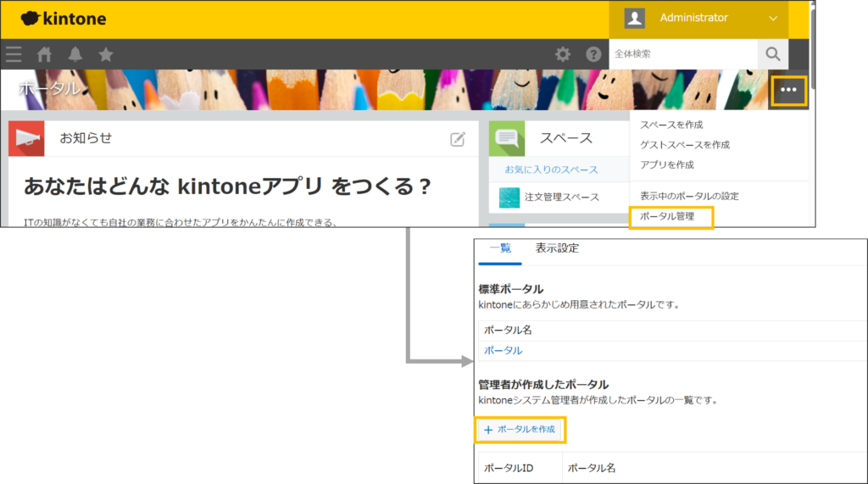868x484 pixels.
Task: Switch to the 表示設定 tab
Action: tap(557, 248)
